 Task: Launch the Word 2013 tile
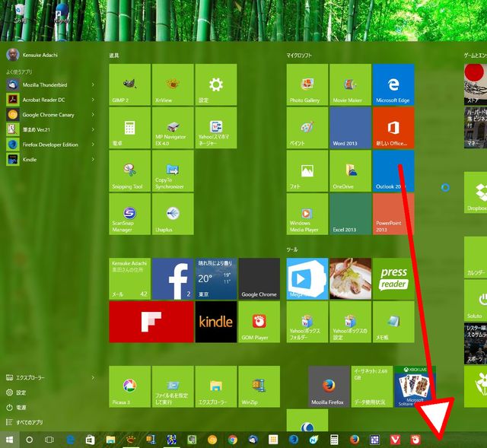click(x=350, y=128)
